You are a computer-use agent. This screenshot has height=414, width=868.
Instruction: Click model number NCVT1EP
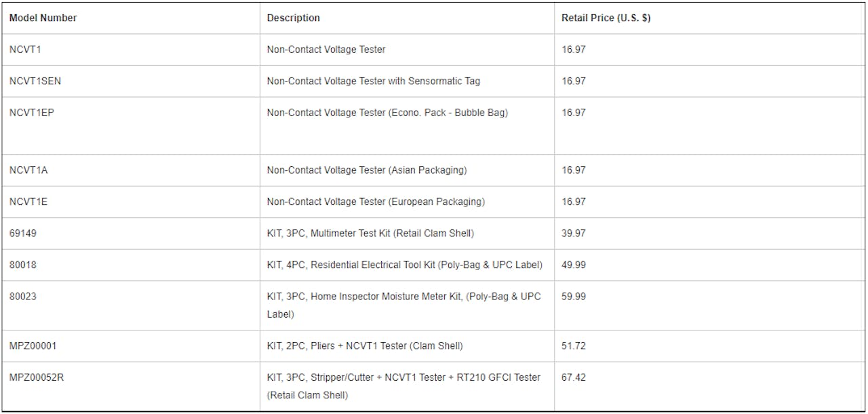[32, 113]
